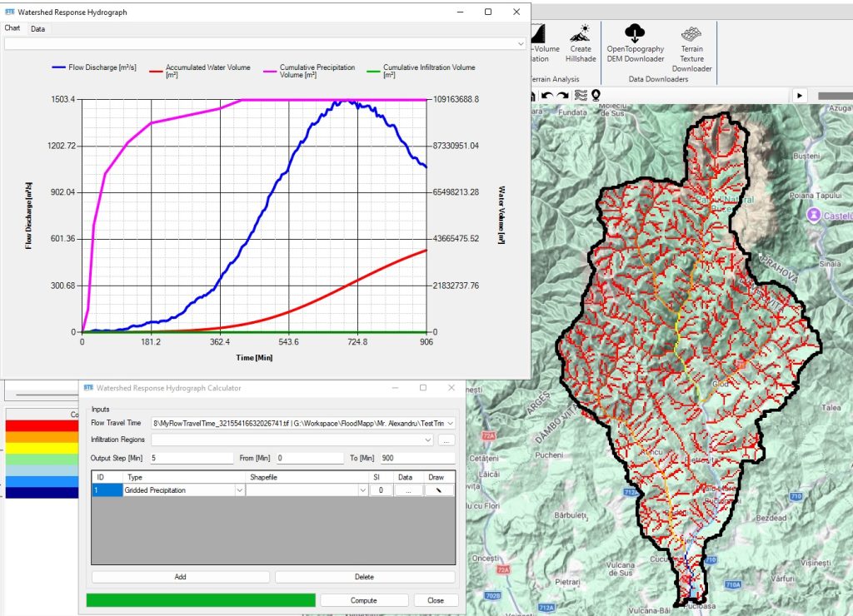Click the undo arrow in map toolbar
The image size is (853, 616).
click(x=547, y=96)
